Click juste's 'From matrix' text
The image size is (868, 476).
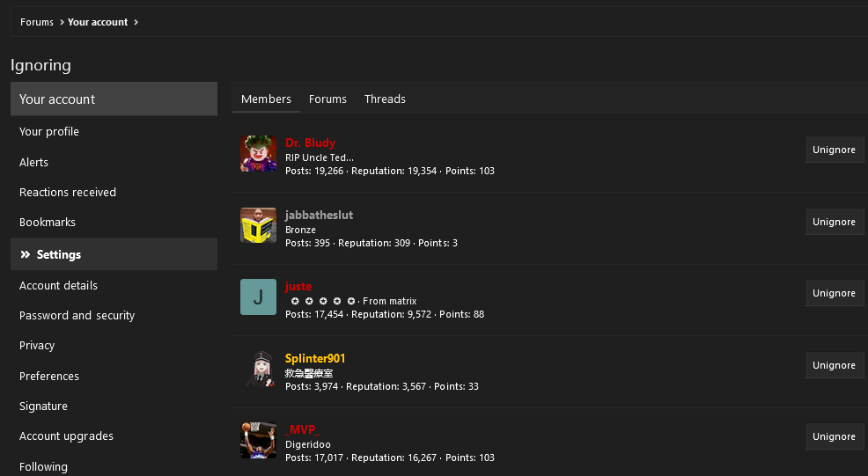click(x=390, y=301)
